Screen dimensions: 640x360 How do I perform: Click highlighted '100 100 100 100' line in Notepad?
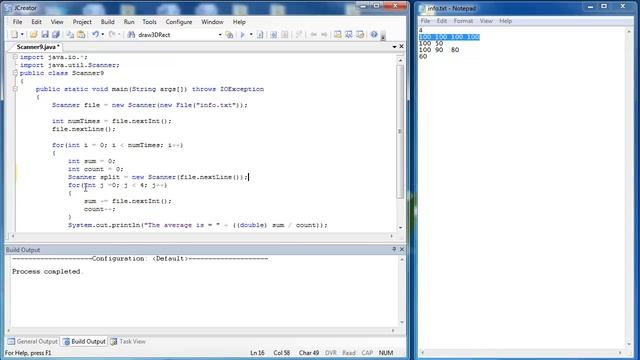point(449,37)
